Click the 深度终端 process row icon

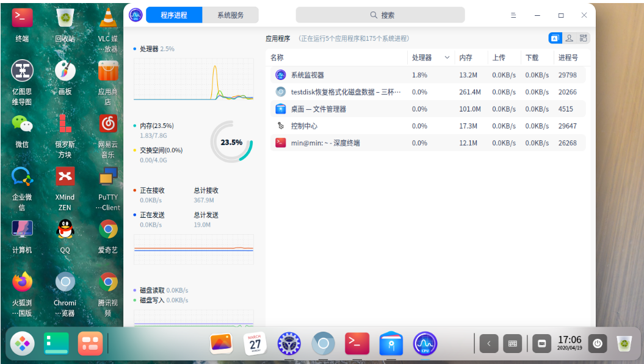coord(281,143)
